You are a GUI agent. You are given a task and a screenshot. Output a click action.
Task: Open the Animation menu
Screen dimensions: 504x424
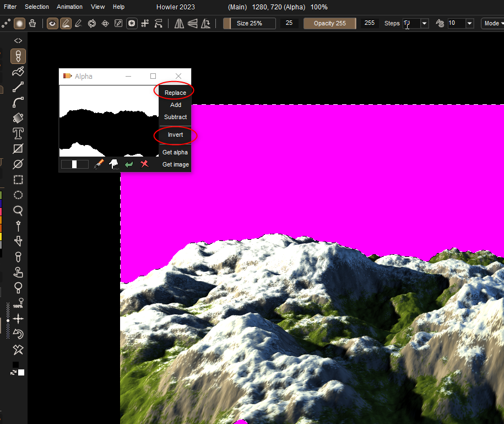pos(69,7)
